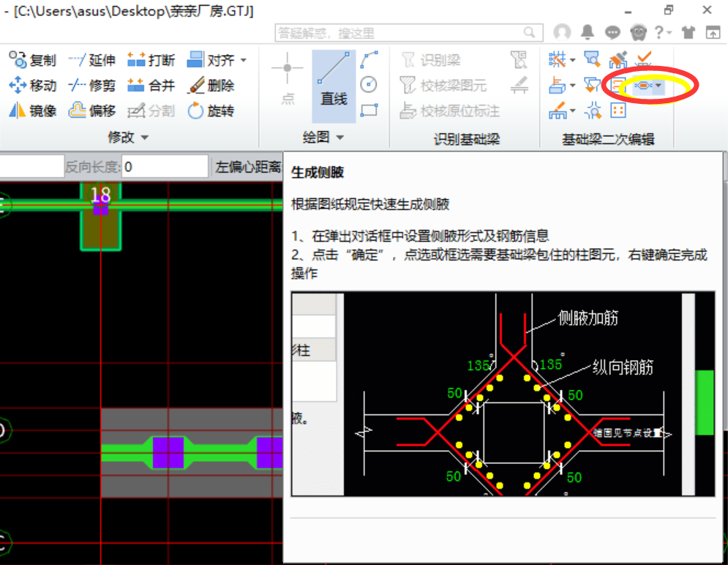Click the first-row magnifier funnel icon in 基础梁二次编辑
The height and width of the screenshot is (565, 728).
591,59
